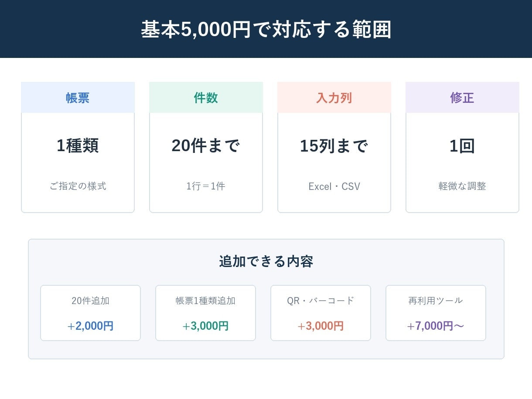Screen dimensions: 532x399
Task: Click the 追加できる内容 heading
Action: [266, 261]
